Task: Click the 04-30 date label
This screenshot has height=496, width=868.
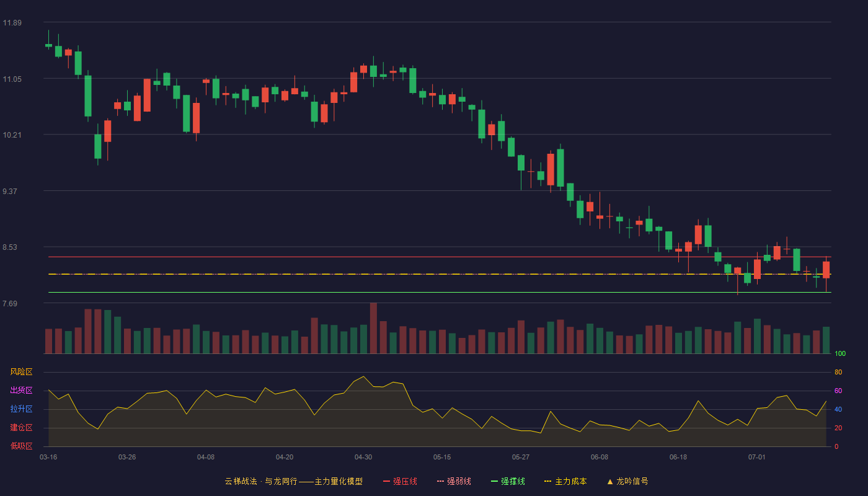Action: pos(363,457)
